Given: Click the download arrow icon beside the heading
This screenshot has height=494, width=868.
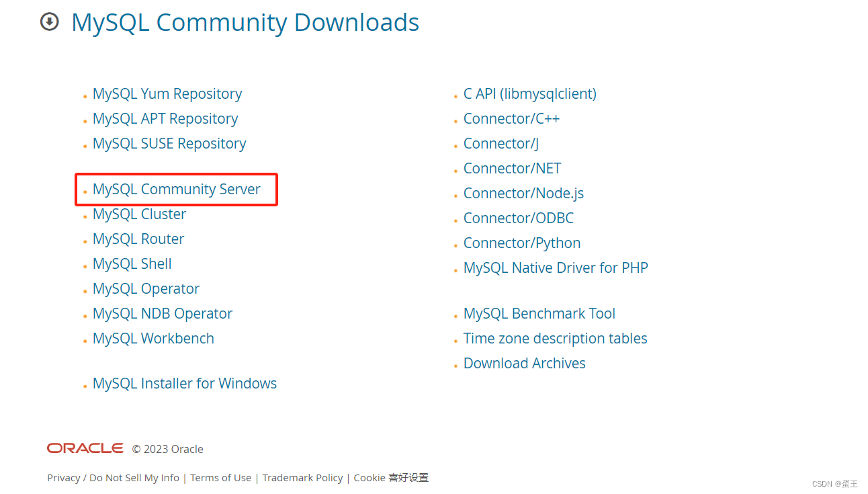Looking at the screenshot, I should [x=50, y=22].
